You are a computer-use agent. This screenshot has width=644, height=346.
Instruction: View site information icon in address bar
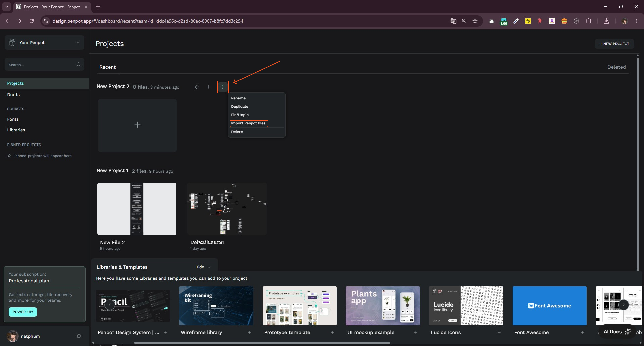(46, 21)
